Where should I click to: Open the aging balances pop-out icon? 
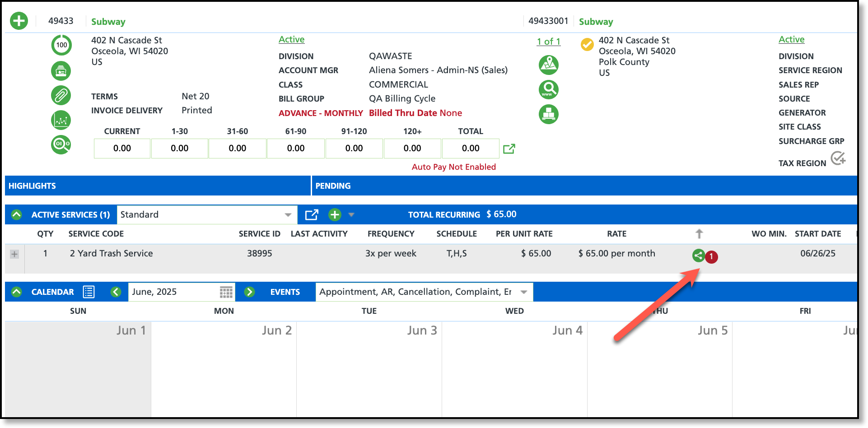509,149
